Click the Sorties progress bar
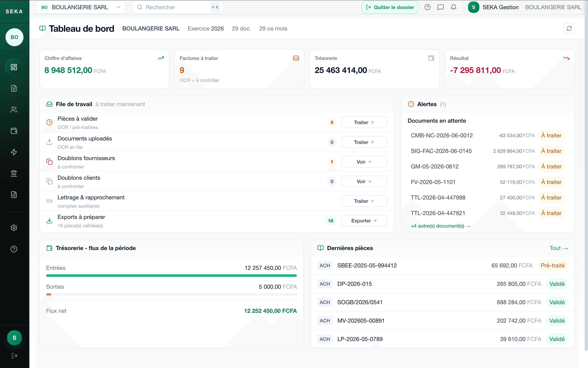Screen dimensions: 588x368 (x=171, y=294)
